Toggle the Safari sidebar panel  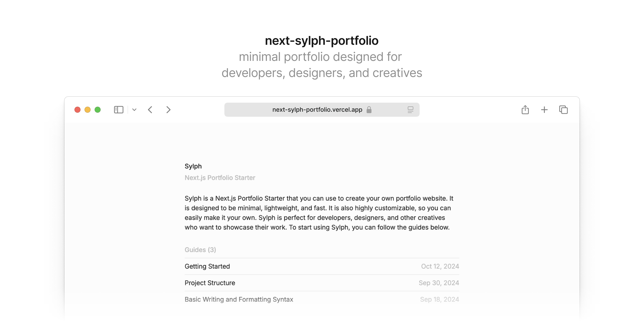point(118,110)
